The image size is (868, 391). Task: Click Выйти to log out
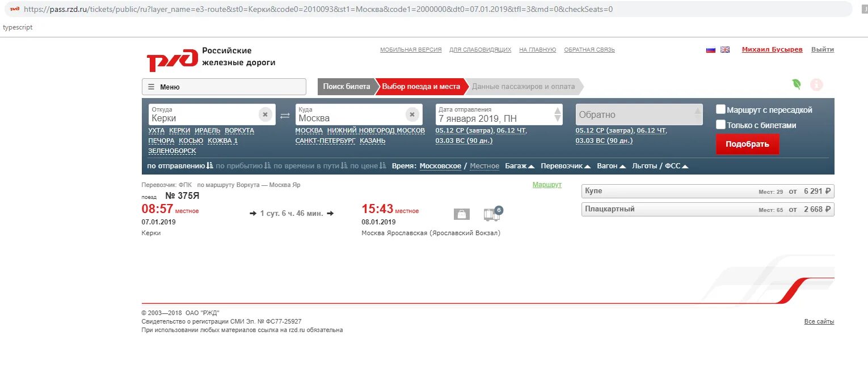coord(823,50)
